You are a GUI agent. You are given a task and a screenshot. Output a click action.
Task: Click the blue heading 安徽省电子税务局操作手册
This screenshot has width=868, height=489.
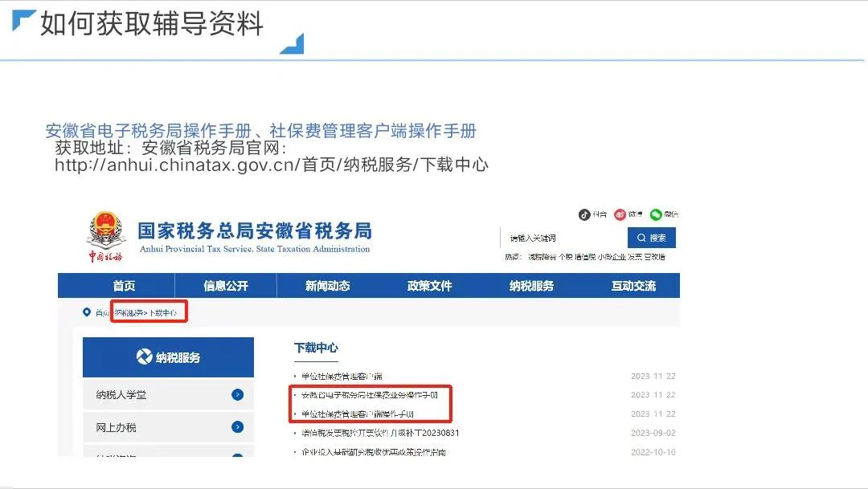click(x=149, y=131)
